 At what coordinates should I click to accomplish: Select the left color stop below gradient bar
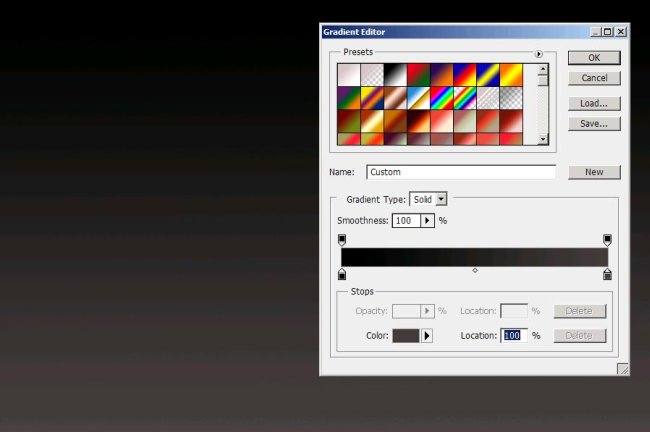coord(342,274)
